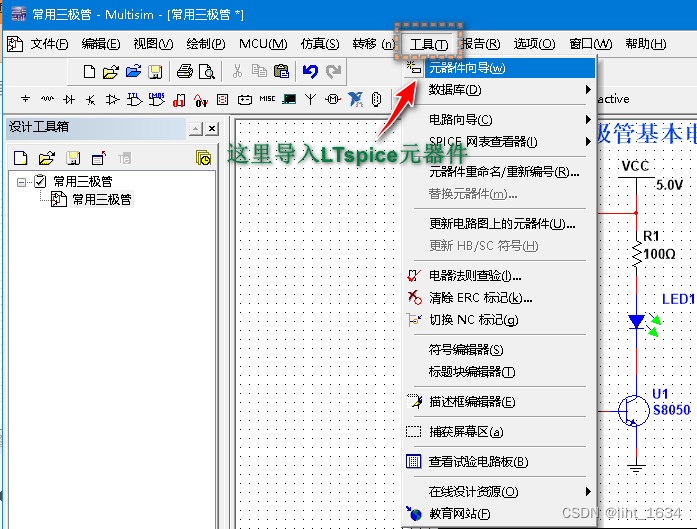
Task: Open Print preview magnifier icon
Action: [207, 71]
